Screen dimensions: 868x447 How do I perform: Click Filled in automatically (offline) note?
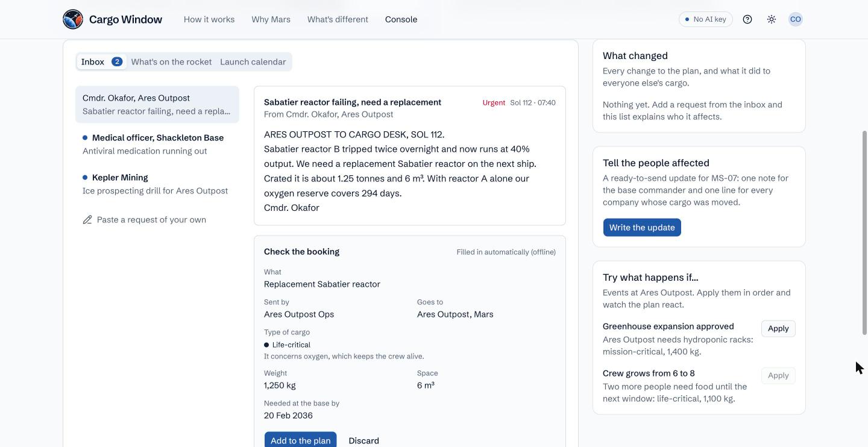click(x=506, y=252)
